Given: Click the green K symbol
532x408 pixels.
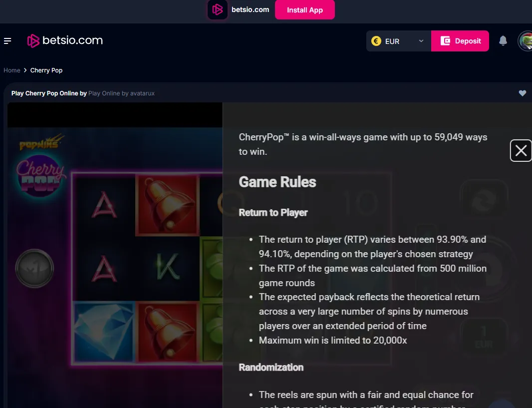Looking at the screenshot, I should [x=168, y=268].
